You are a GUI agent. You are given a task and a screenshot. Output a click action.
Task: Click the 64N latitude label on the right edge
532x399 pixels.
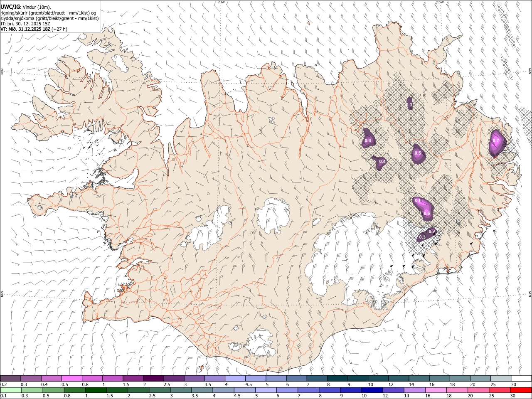coord(530,294)
